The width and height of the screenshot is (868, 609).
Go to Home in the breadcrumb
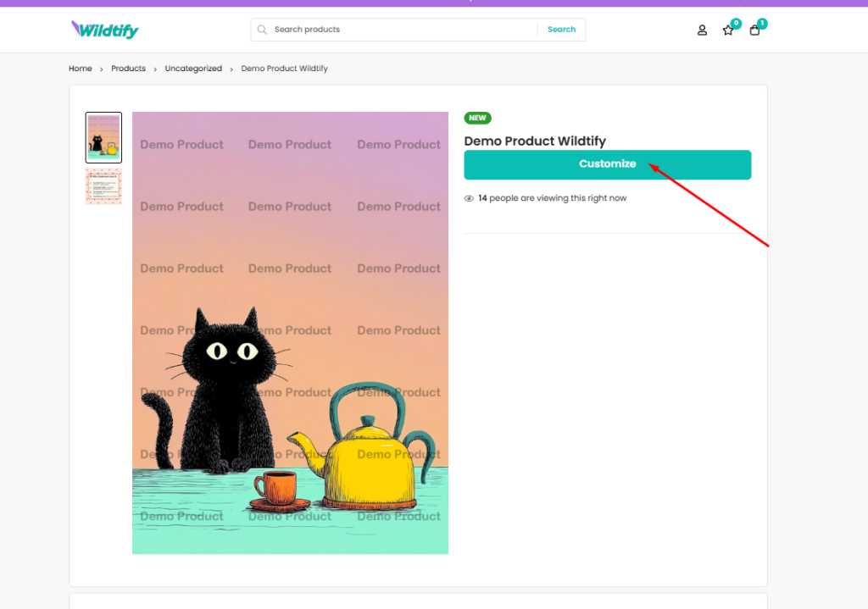[x=81, y=69]
